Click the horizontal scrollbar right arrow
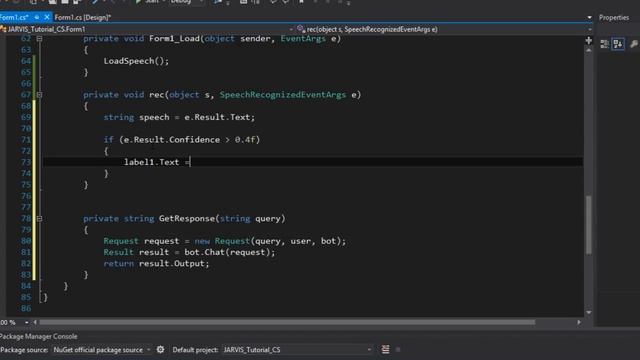 click(x=579, y=322)
